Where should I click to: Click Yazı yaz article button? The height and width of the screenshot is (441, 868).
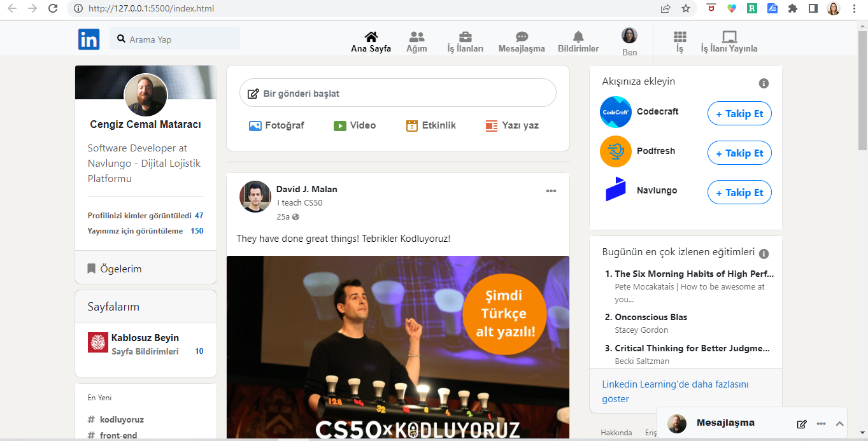[x=512, y=125]
